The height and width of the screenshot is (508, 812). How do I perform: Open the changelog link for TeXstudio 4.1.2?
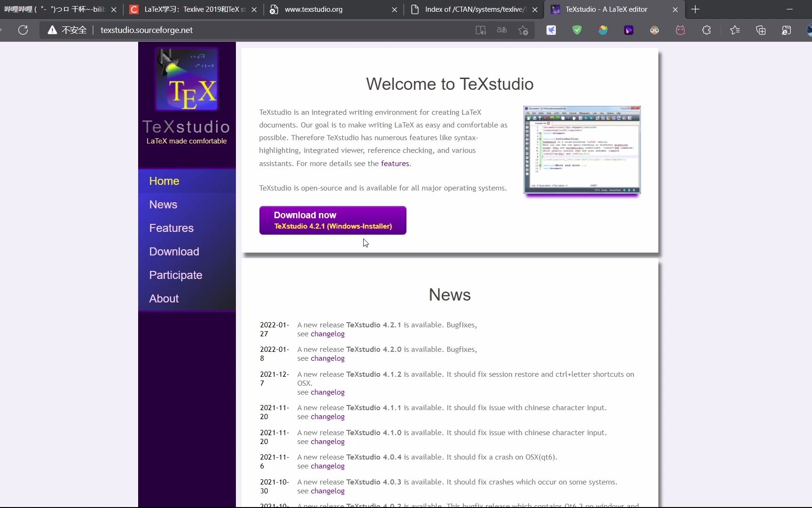(x=328, y=392)
